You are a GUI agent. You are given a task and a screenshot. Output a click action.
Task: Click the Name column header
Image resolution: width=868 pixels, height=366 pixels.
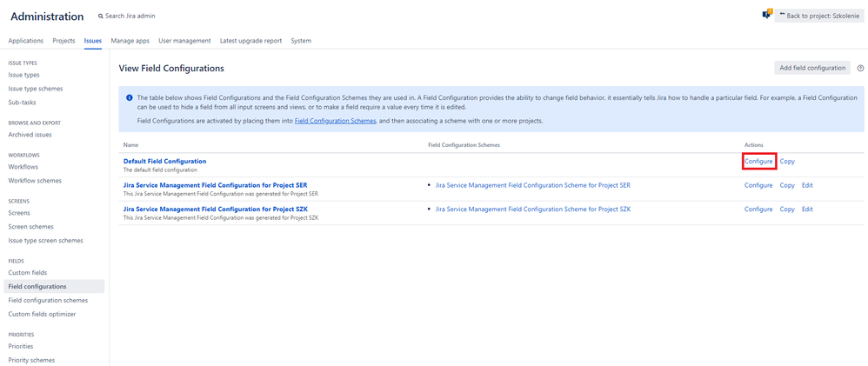[130, 144]
